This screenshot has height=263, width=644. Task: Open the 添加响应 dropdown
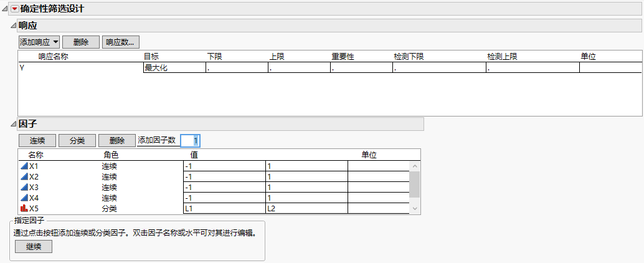pyautogui.click(x=39, y=42)
